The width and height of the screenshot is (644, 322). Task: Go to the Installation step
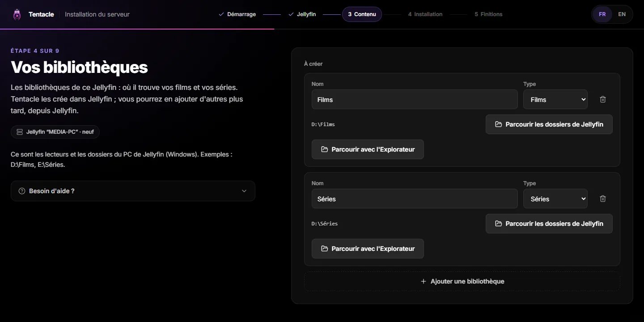click(x=425, y=14)
